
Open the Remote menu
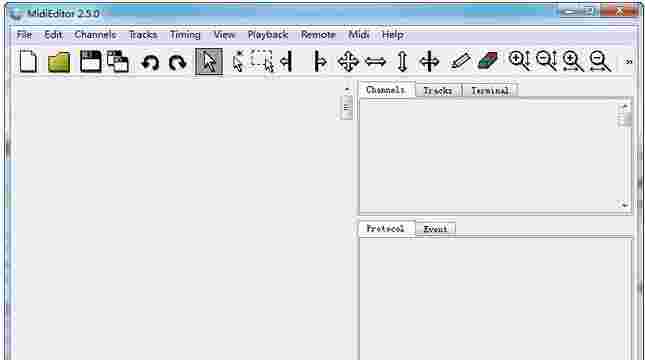point(318,35)
